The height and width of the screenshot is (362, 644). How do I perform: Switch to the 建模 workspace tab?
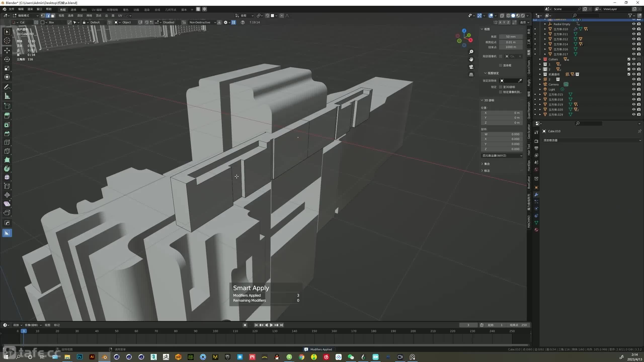[73, 10]
